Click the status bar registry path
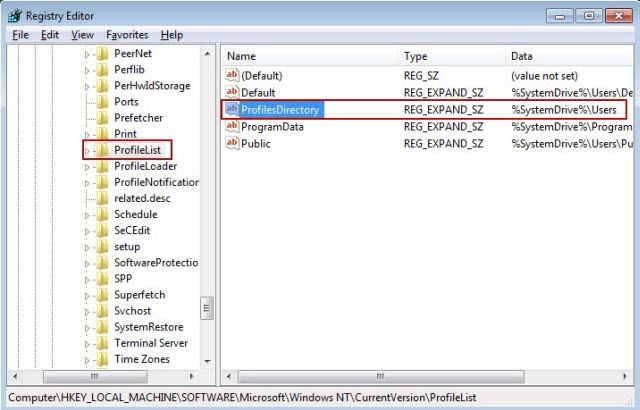Screen dimensions: 640x410 coord(242,397)
